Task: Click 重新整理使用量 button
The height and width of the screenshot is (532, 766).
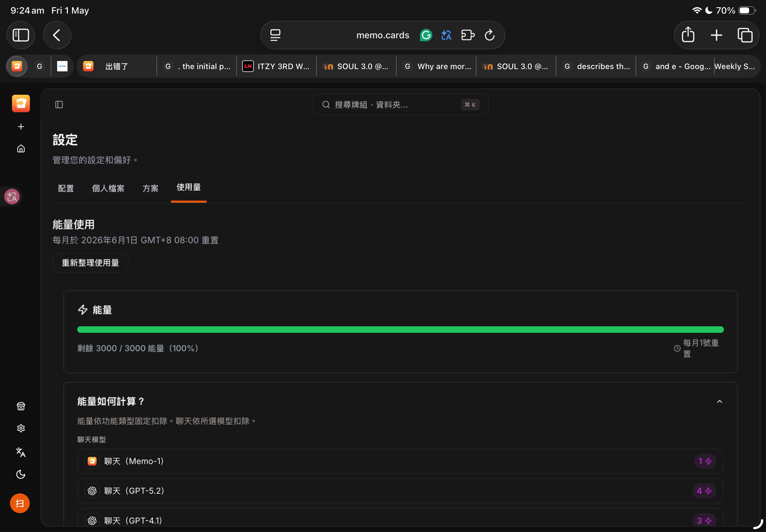Action: click(x=90, y=263)
